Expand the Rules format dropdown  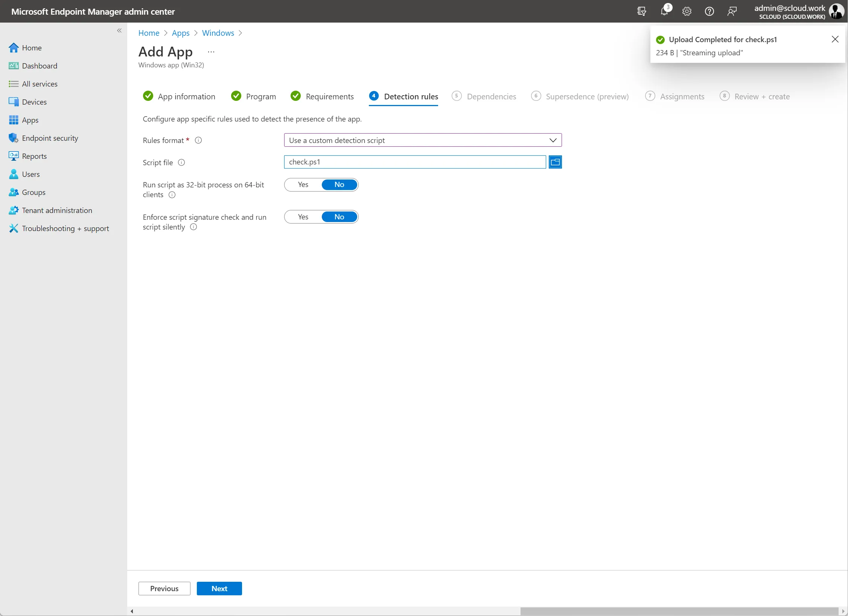click(423, 140)
